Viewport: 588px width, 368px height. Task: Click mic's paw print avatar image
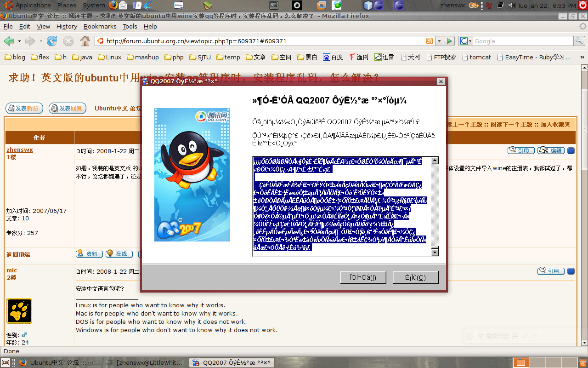(x=19, y=311)
